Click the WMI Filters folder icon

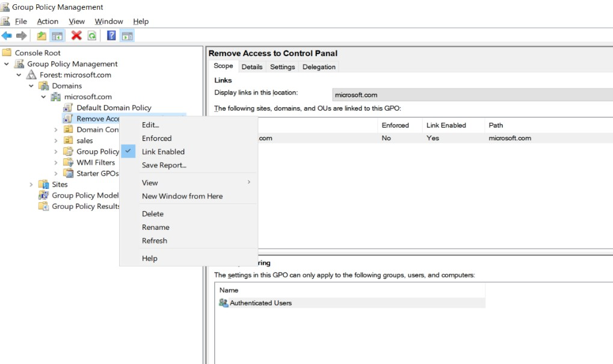click(68, 162)
